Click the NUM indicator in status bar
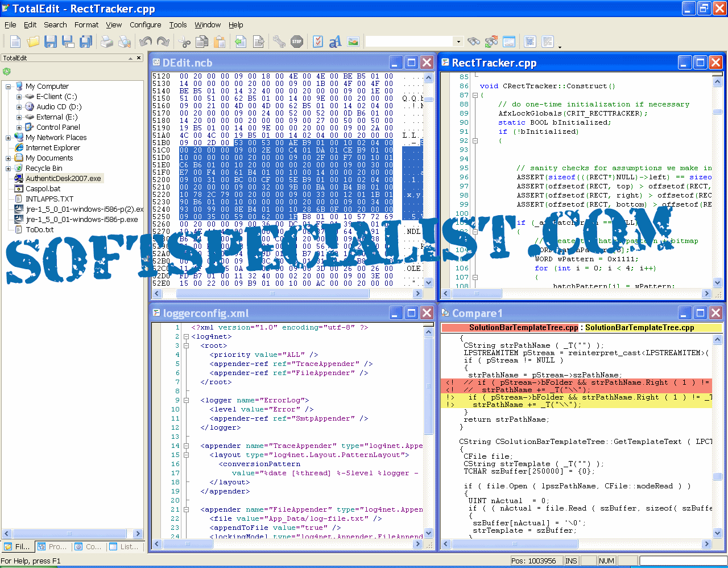This screenshot has height=568, width=728. pyautogui.click(x=606, y=561)
